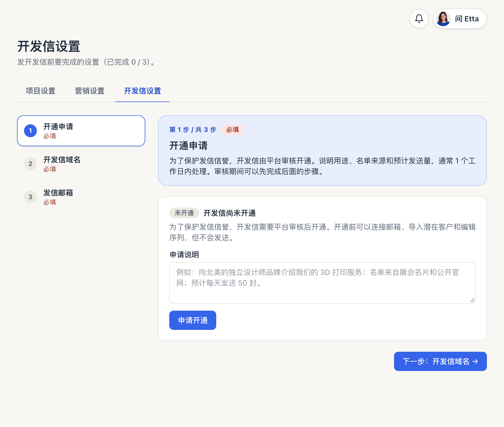Click the 申请说明 field label
The image size is (504, 427).
tap(184, 255)
